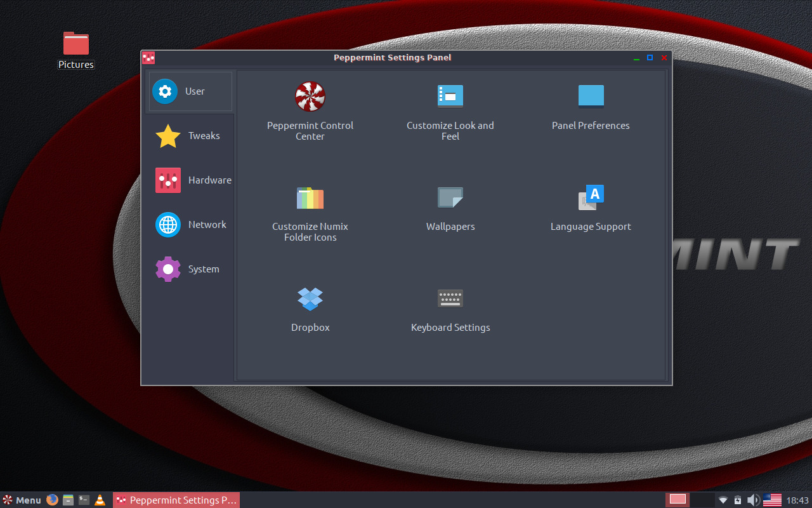
Task: Switch keyboard layout via the US flag icon
Action: pyautogui.click(x=772, y=500)
